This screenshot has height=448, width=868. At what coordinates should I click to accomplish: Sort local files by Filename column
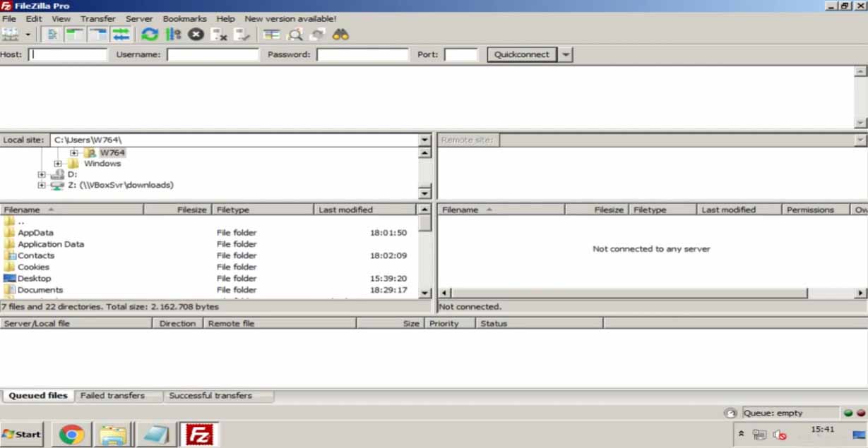(72, 210)
